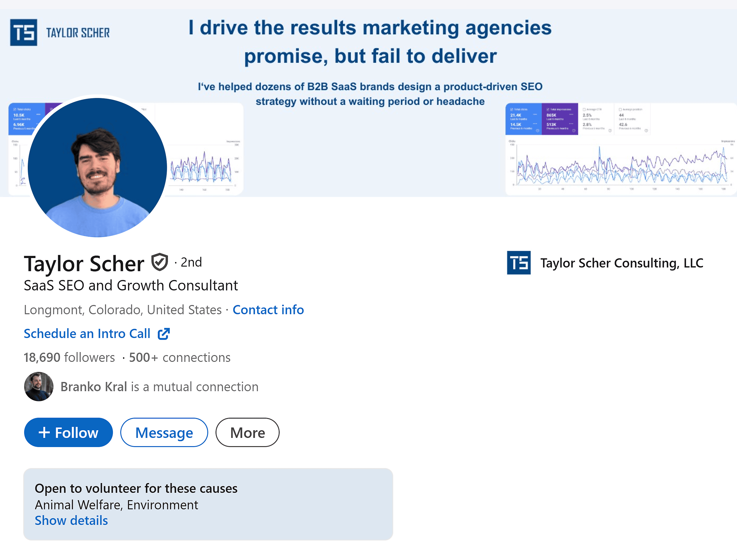Click the banner headline about marketing agencies
Screen dimensions: 737x560
[370, 42]
